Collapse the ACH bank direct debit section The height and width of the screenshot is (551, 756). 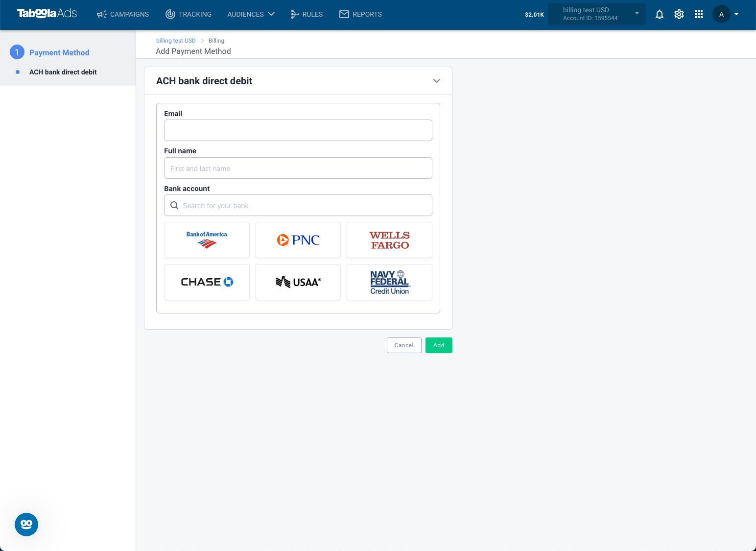pos(437,81)
